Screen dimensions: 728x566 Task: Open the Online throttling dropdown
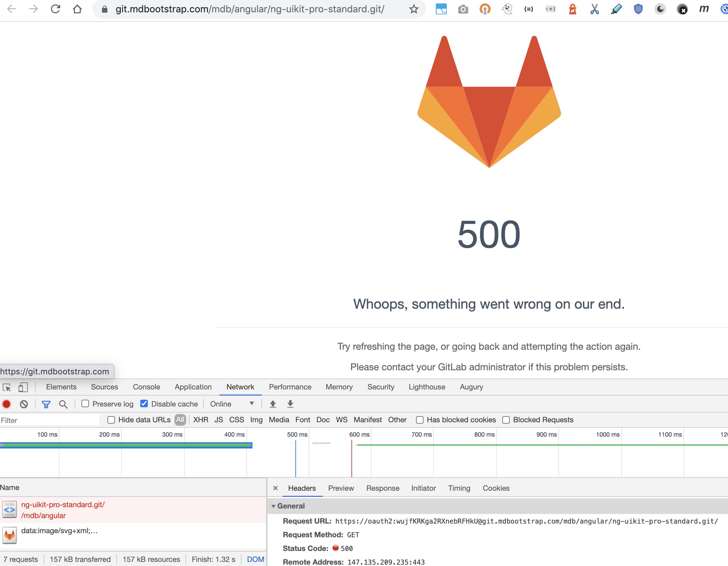[x=232, y=404]
